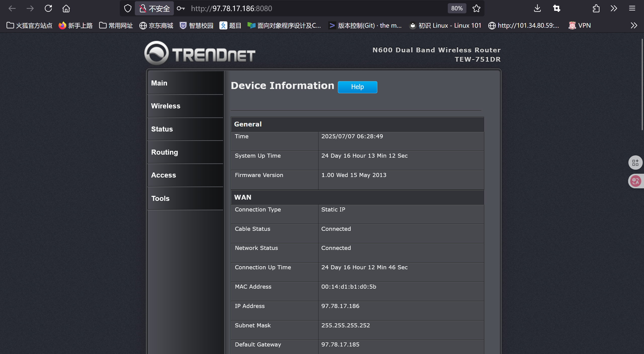
Task: Bookmark this page with the star icon
Action: (x=476, y=9)
